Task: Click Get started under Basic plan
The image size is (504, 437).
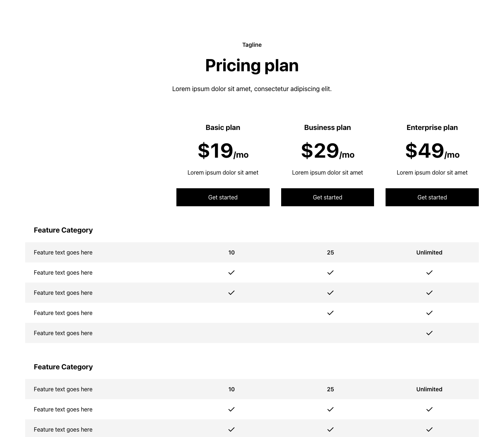Action: click(x=223, y=197)
